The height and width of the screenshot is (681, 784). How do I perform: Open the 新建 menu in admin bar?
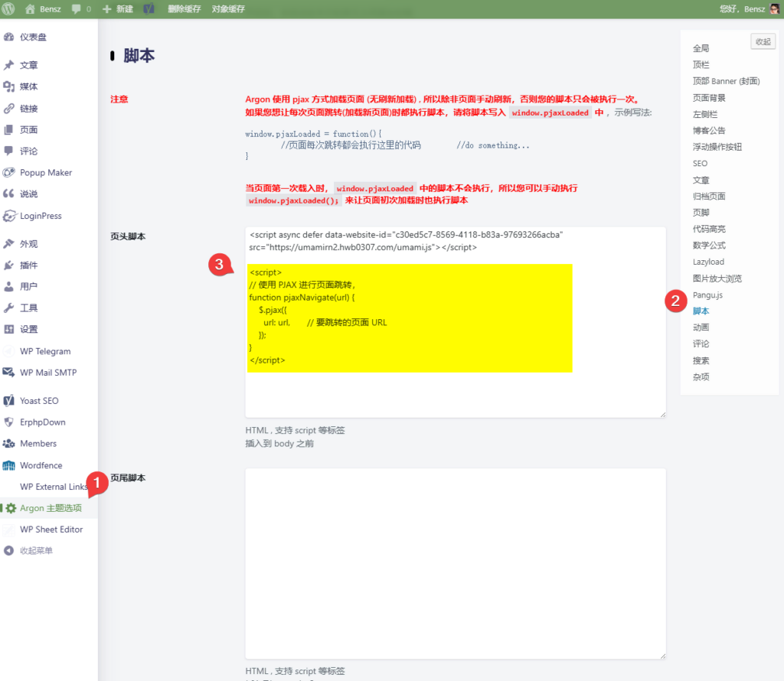117,9
